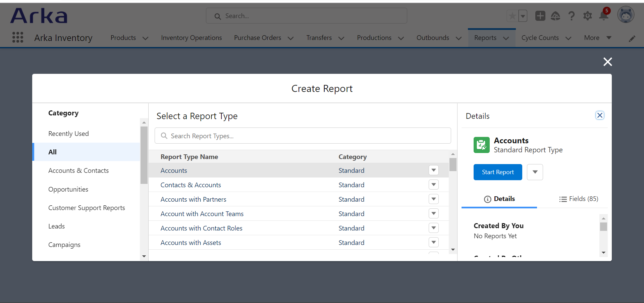Open the Trailhead guidance icon
Image resolution: width=644 pixels, height=303 pixels.
click(555, 16)
